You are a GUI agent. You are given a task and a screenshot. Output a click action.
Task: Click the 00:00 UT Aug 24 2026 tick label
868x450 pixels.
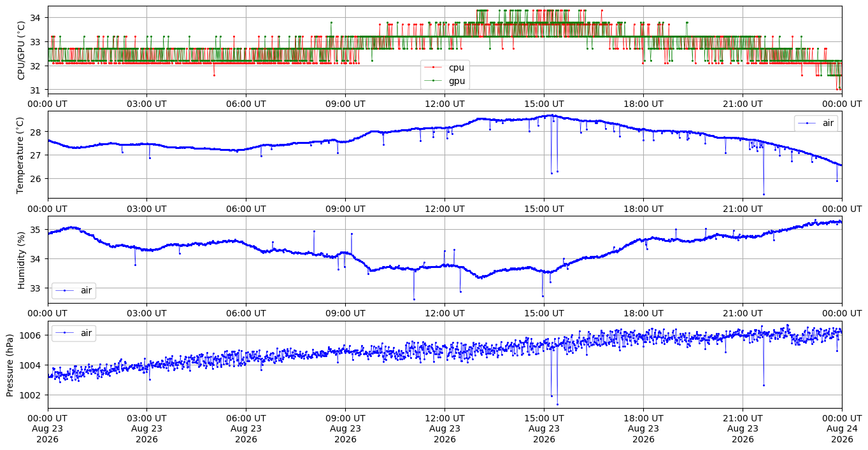(842, 428)
